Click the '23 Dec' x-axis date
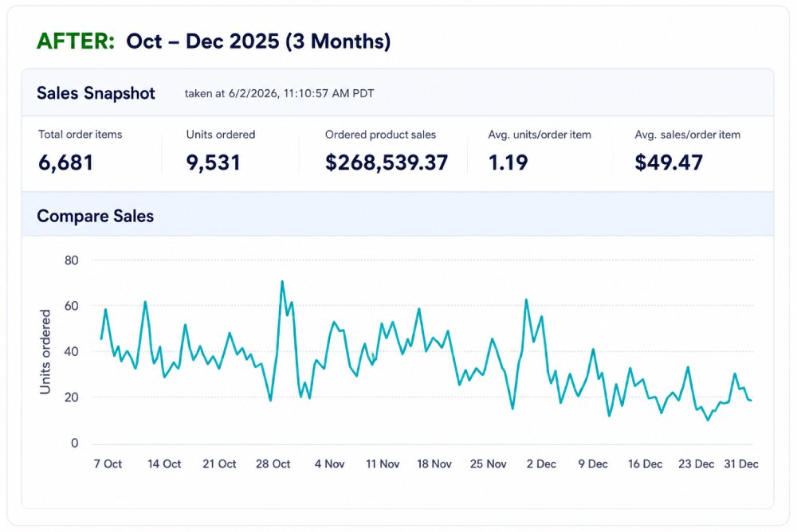This screenshot has height=532, width=797. (x=697, y=464)
